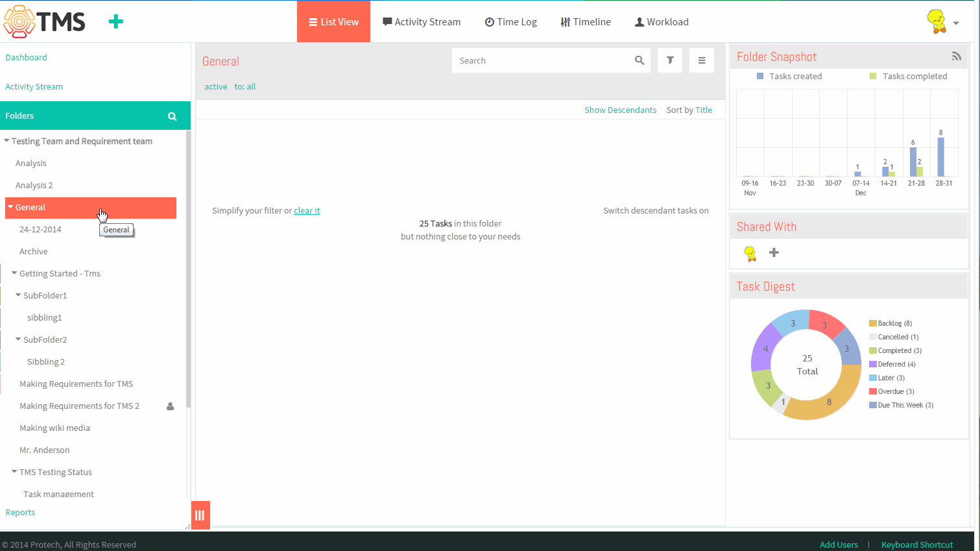
Task: Click the plus icon to share folder
Action: pyautogui.click(x=774, y=252)
